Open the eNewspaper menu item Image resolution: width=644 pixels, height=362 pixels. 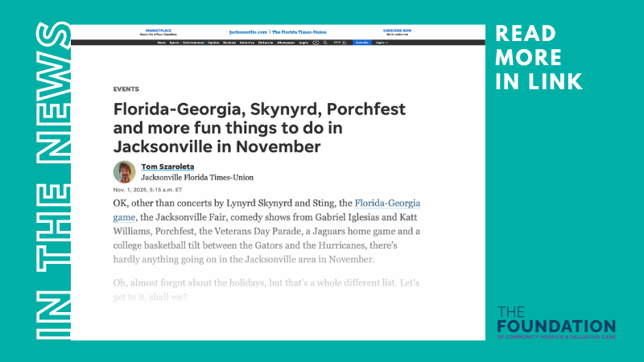click(286, 43)
